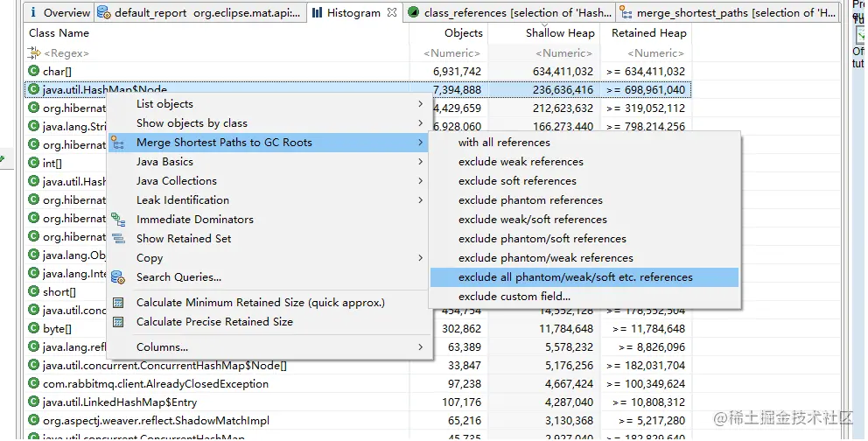Click the Calculate Precise Retained Size calculator icon
The height and width of the screenshot is (441, 868).
point(118,321)
